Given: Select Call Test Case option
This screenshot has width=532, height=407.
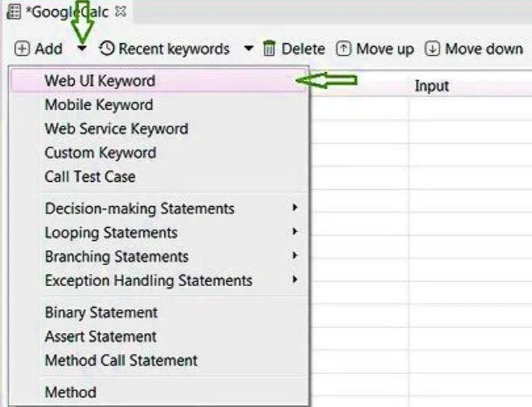Looking at the screenshot, I should [90, 177].
